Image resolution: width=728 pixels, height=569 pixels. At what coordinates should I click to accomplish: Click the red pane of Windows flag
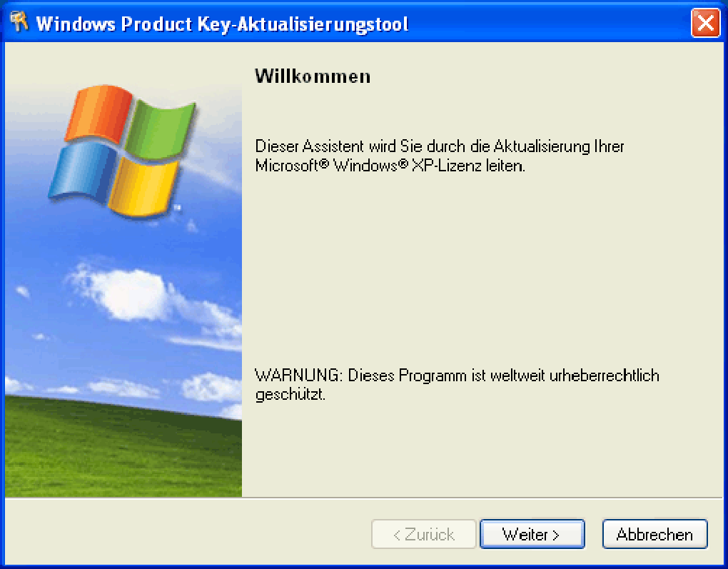click(99, 114)
